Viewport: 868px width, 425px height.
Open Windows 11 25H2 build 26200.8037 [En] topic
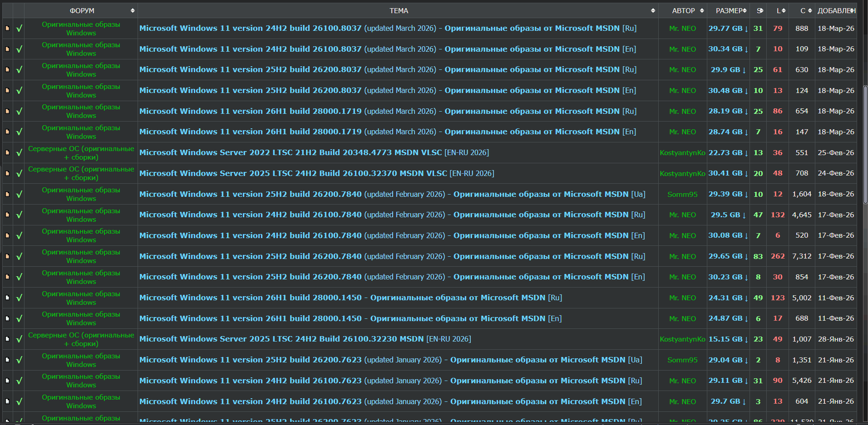388,90
